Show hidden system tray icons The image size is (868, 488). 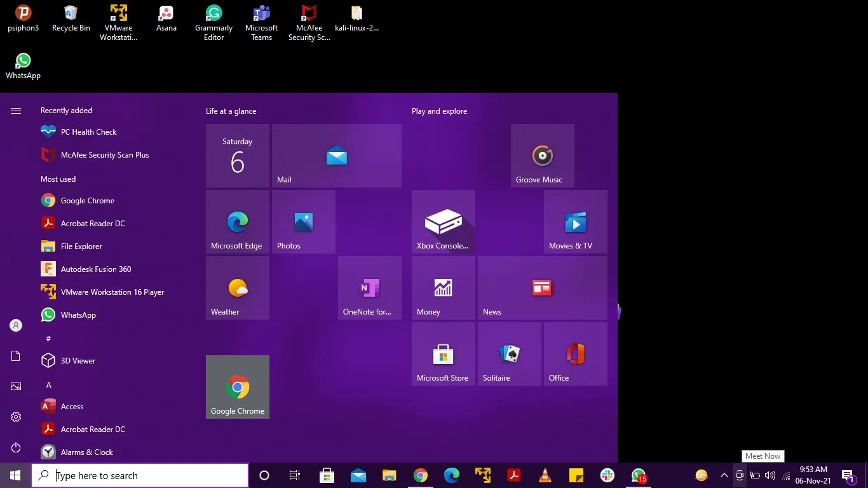point(724,475)
